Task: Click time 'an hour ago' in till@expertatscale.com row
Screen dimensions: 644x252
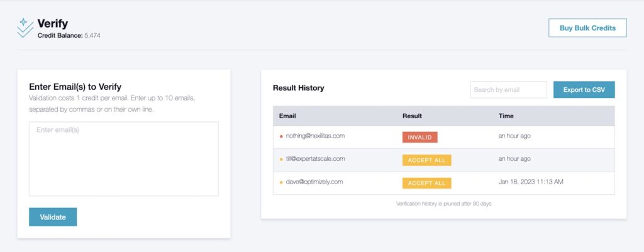Action: pos(514,159)
